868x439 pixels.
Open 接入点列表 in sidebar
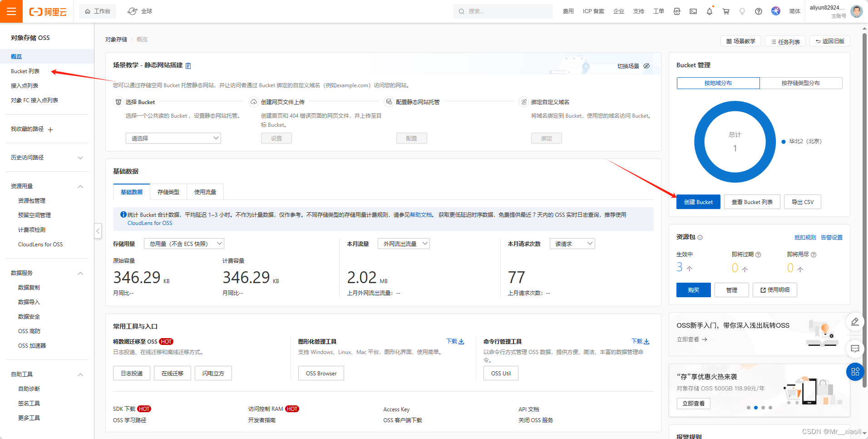tap(25, 86)
